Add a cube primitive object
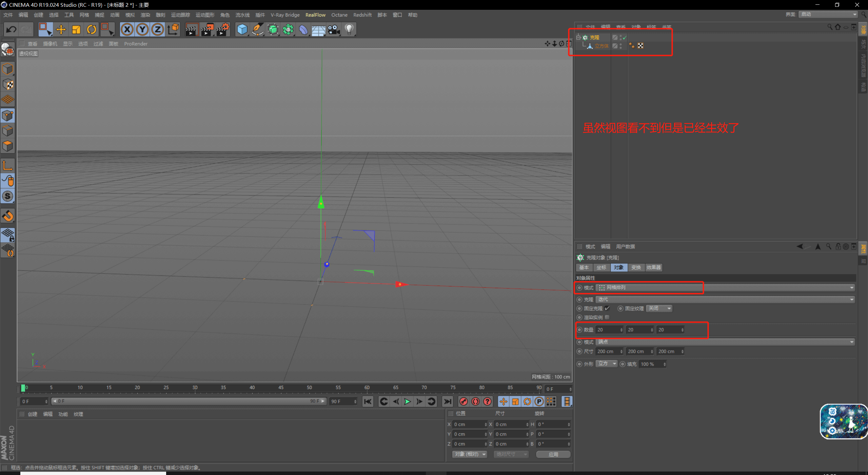The width and height of the screenshot is (868, 475). [x=242, y=30]
